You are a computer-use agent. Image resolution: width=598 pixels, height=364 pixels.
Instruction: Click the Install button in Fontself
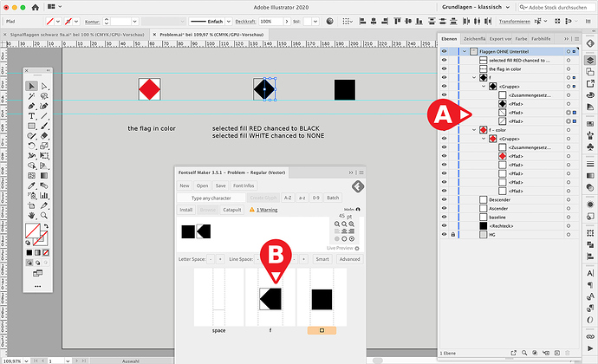tap(186, 210)
